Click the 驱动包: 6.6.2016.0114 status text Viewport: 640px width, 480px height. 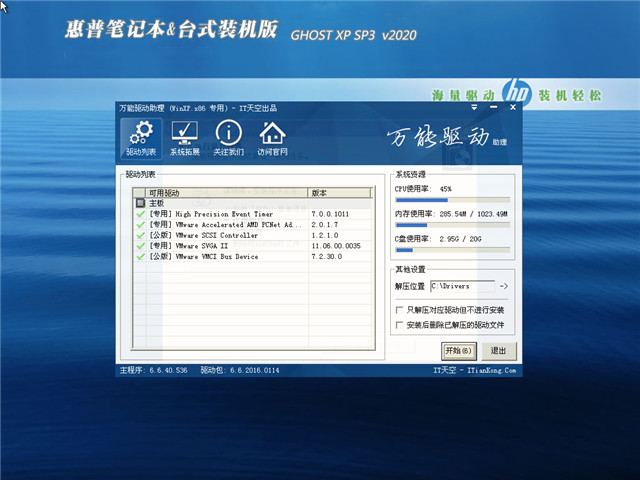240,370
